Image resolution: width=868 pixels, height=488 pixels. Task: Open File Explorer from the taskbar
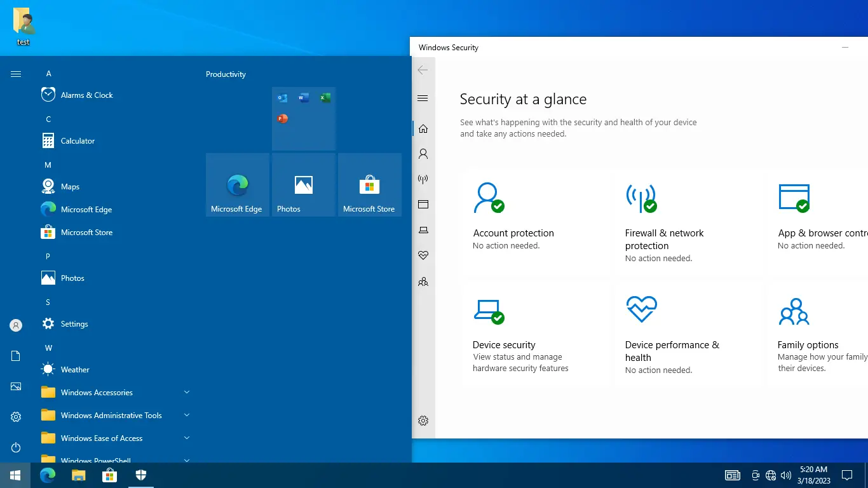coord(78,475)
